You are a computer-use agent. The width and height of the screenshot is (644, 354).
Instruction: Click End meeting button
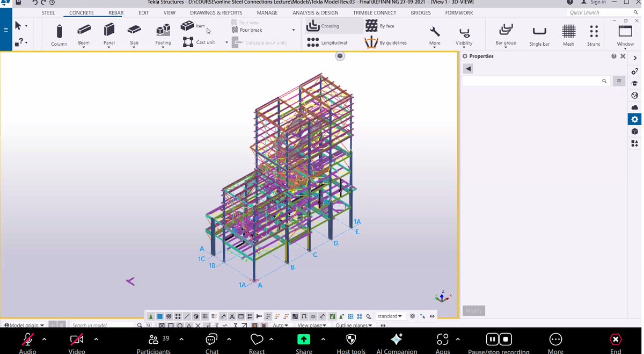[x=616, y=344]
